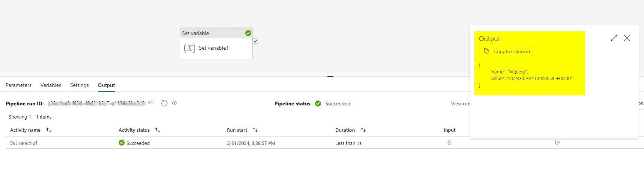Toggle the checkbox beside the Set variable activity

pos(255,41)
